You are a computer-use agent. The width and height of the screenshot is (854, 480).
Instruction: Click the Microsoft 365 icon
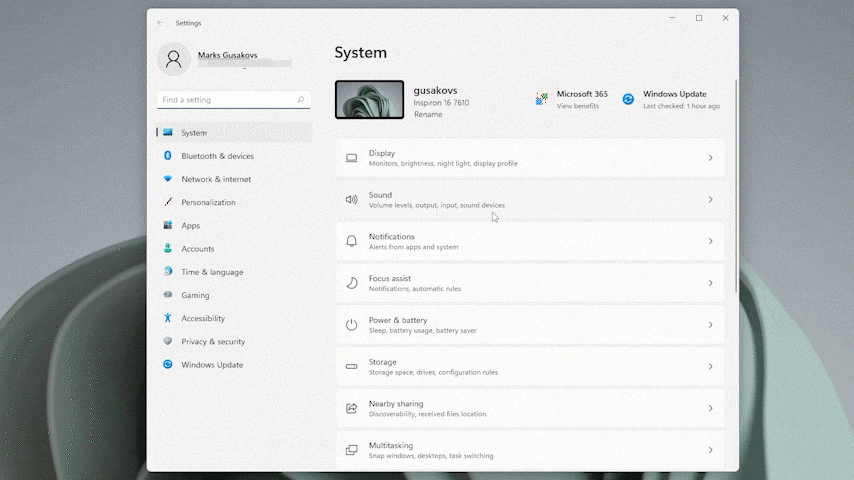pyautogui.click(x=541, y=99)
